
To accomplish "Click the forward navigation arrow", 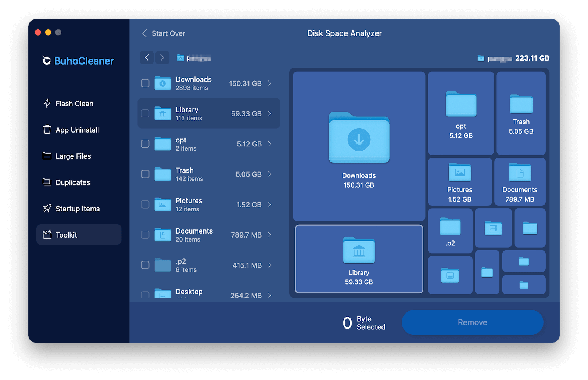I will pos(162,58).
